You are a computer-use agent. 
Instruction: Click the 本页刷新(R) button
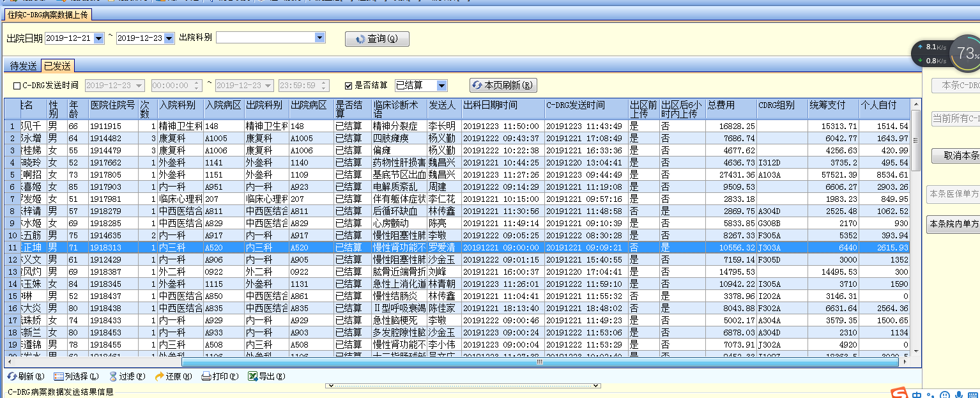click(x=503, y=86)
